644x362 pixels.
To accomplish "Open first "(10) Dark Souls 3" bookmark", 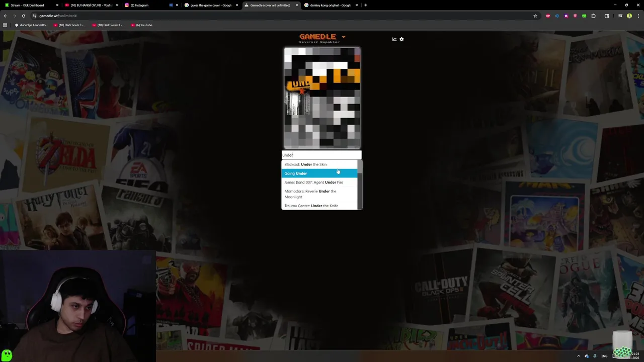I will (x=70, y=25).
